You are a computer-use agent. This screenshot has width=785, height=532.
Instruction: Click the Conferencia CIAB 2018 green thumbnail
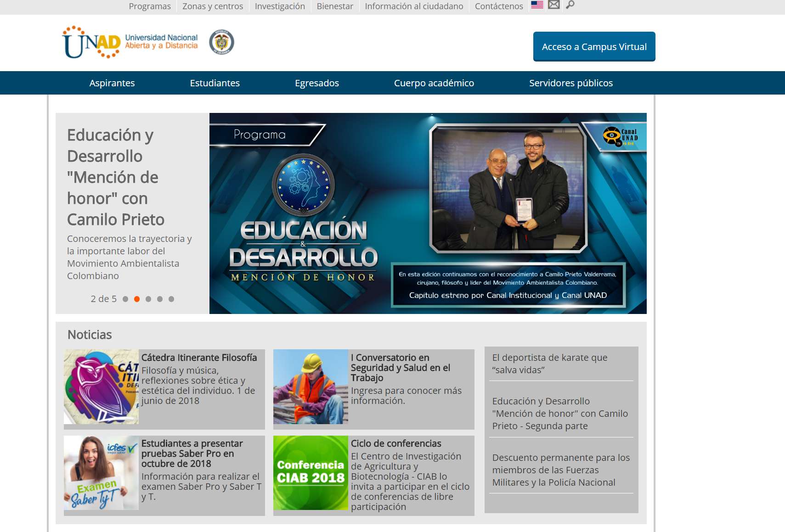[311, 473]
